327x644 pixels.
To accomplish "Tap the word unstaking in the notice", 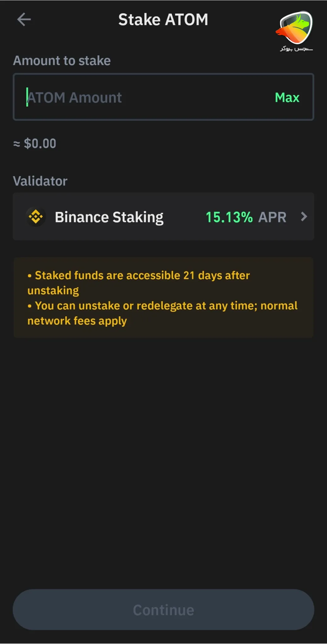I will tap(53, 291).
